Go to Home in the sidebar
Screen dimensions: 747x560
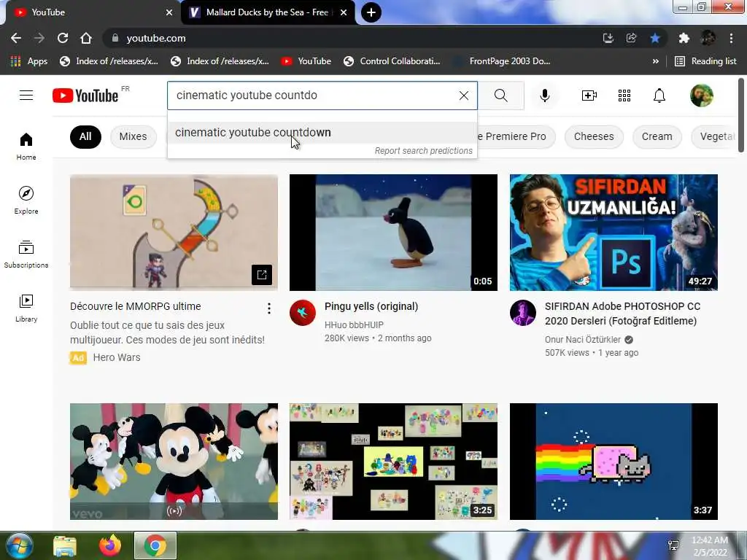click(x=26, y=146)
